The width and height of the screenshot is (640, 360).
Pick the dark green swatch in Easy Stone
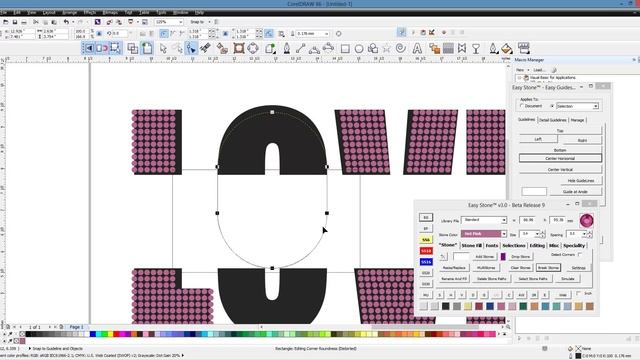click(523, 306)
